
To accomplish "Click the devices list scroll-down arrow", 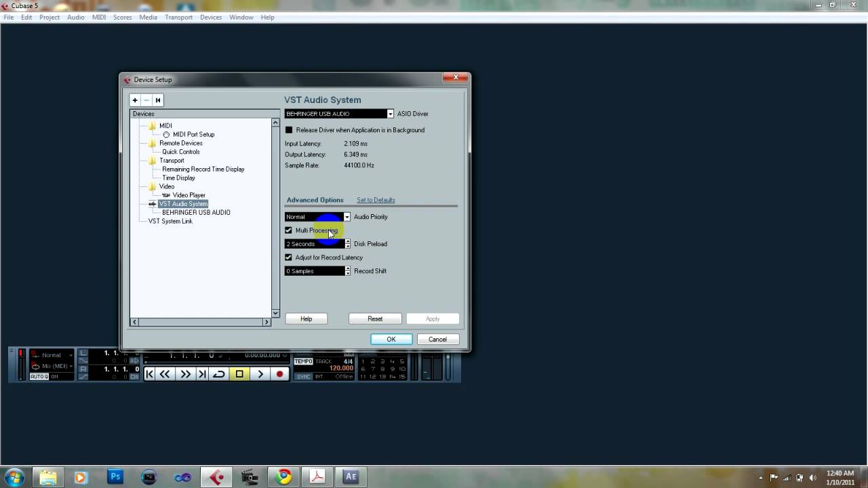I will (x=275, y=313).
